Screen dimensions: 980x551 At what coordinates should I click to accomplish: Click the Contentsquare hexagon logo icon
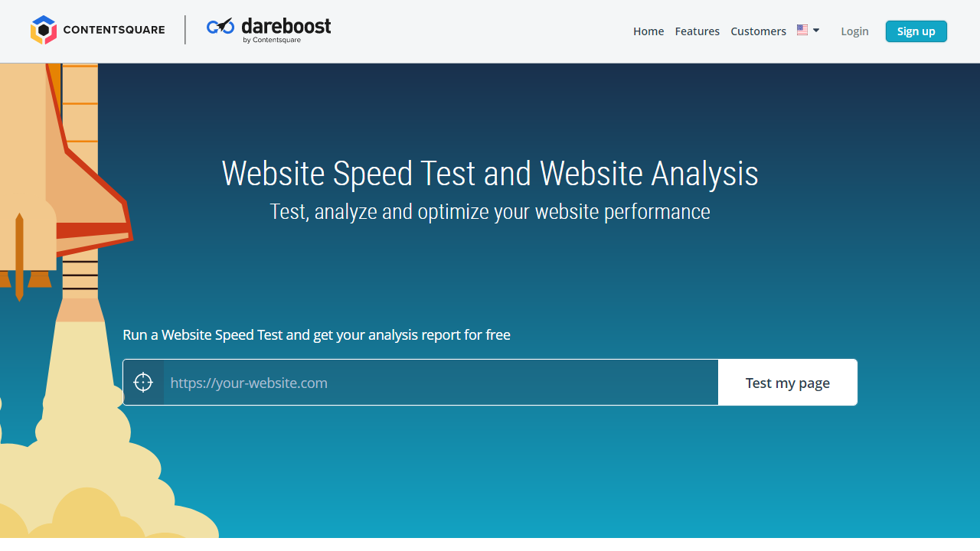coord(44,30)
